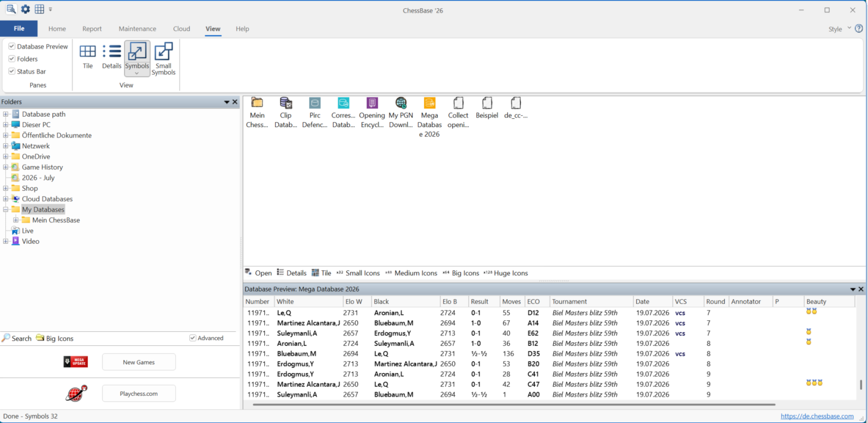Image resolution: width=868 pixels, height=423 pixels.
Task: Click the Mega Update logo icon
Action: point(76,362)
